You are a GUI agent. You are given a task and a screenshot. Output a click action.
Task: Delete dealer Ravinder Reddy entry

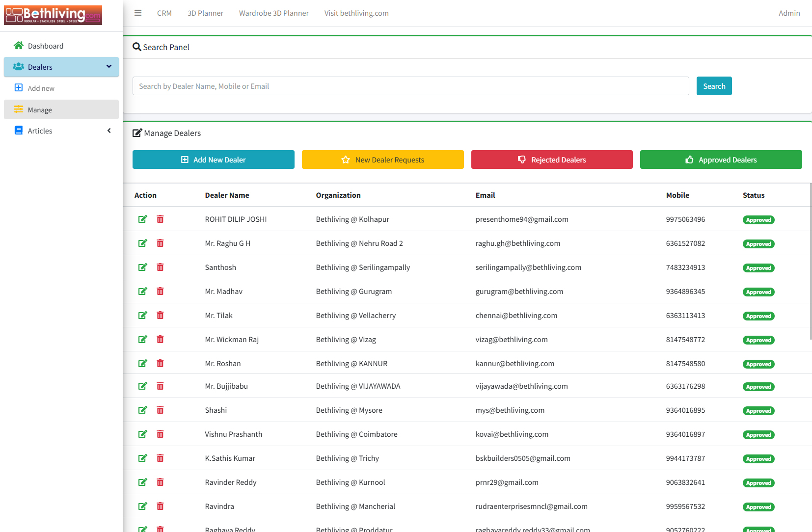pyautogui.click(x=160, y=482)
